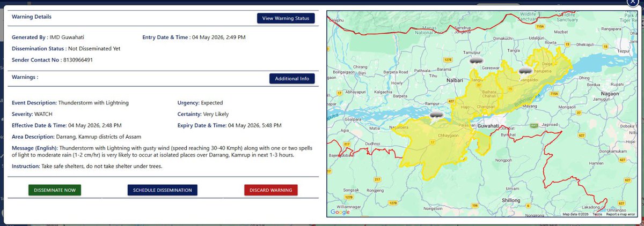Viewport: 644px width, 226px height.
Task: Select the Nalbari map label
Action: click(455, 80)
